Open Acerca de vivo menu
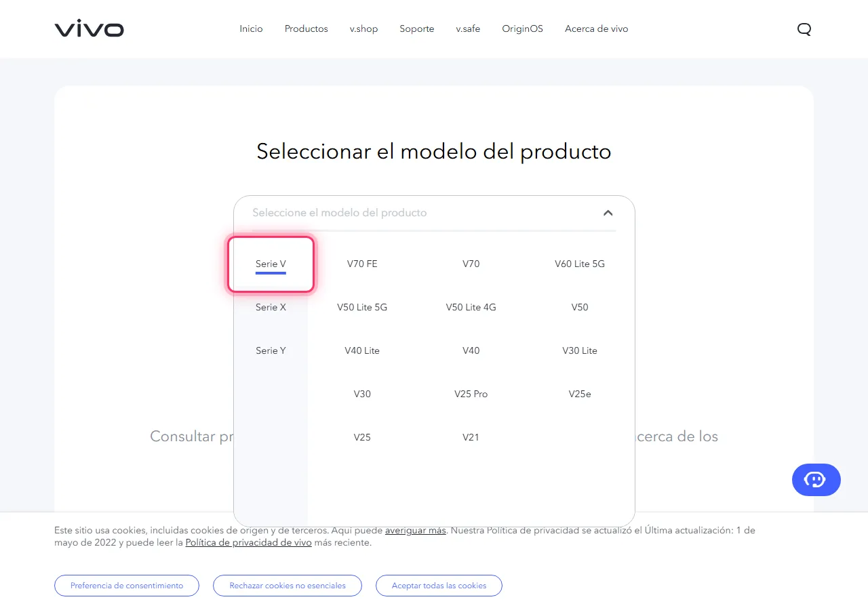868x610 pixels. [597, 29]
